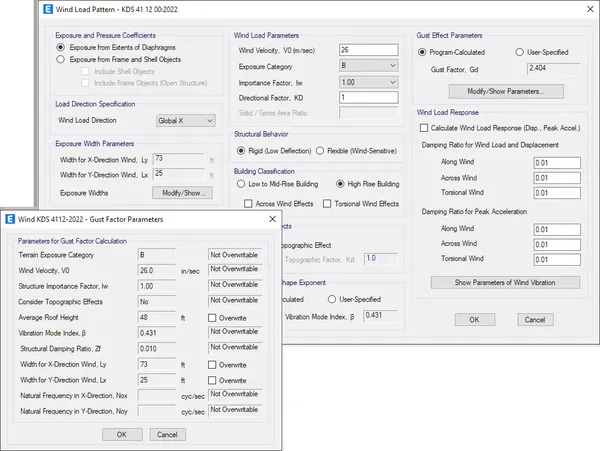Click disabled Include Frame Objects (Open Structure) checkbox
600x451 pixels.
pos(85,83)
